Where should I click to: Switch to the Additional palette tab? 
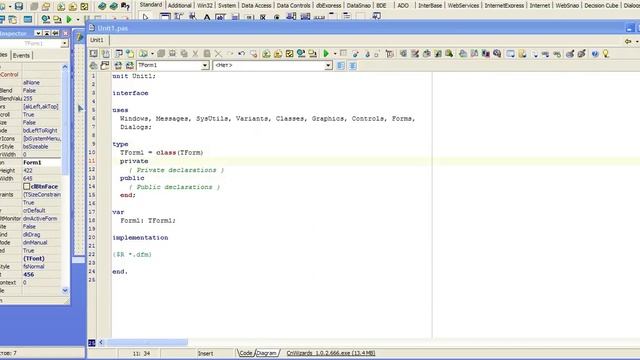[x=180, y=5]
